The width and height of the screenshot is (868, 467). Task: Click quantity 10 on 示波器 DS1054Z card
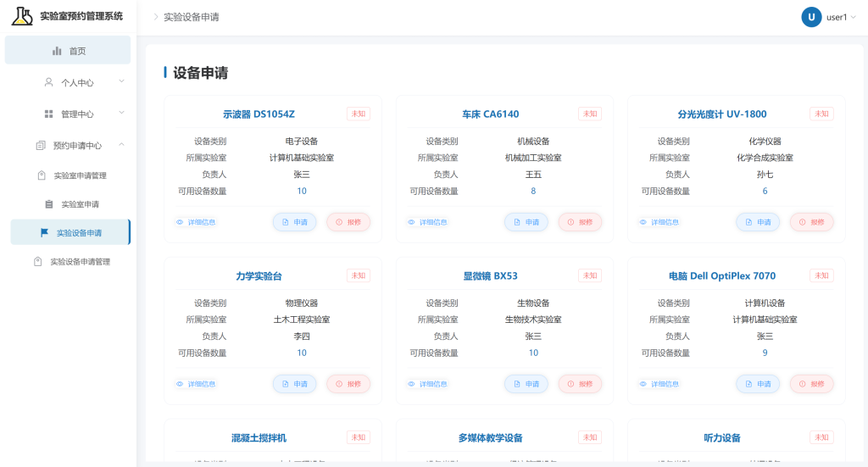point(302,191)
